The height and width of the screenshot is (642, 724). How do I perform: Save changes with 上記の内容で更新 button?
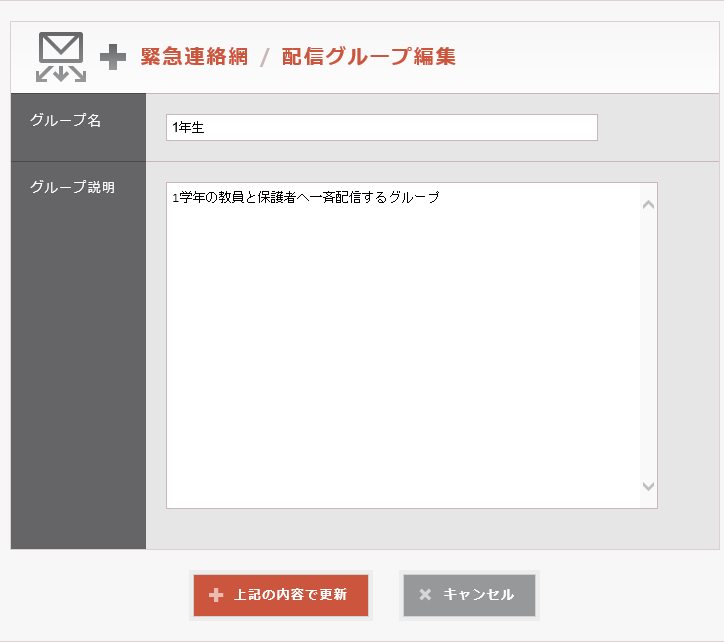tap(281, 595)
